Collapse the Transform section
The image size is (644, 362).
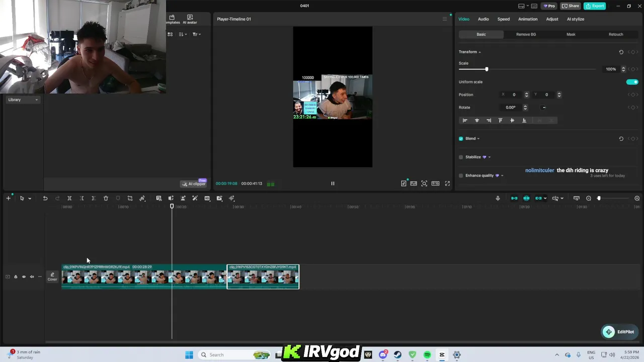[x=479, y=52]
